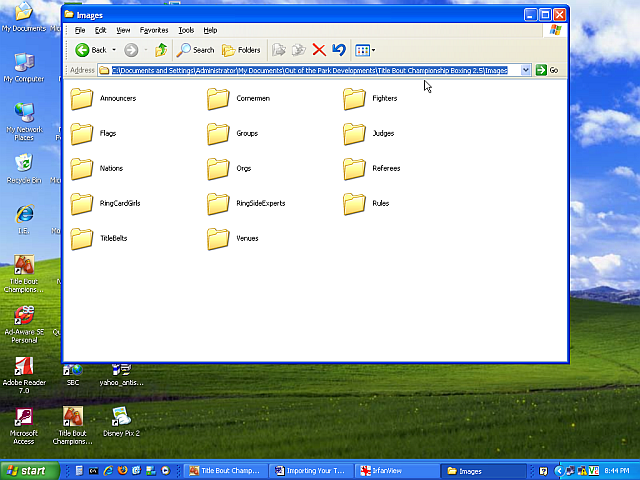
Task: Switch to IrfanView taskbar button
Action: click(397, 471)
